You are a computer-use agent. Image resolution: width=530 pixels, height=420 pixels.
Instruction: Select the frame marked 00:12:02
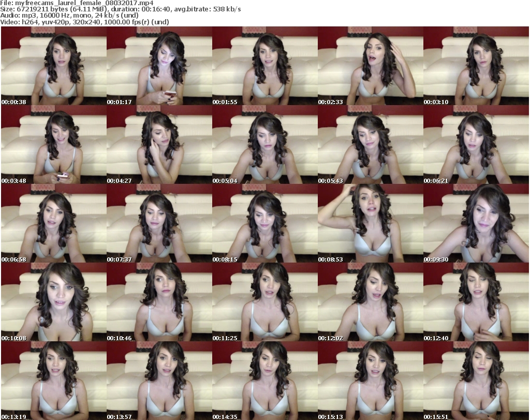(x=371, y=302)
